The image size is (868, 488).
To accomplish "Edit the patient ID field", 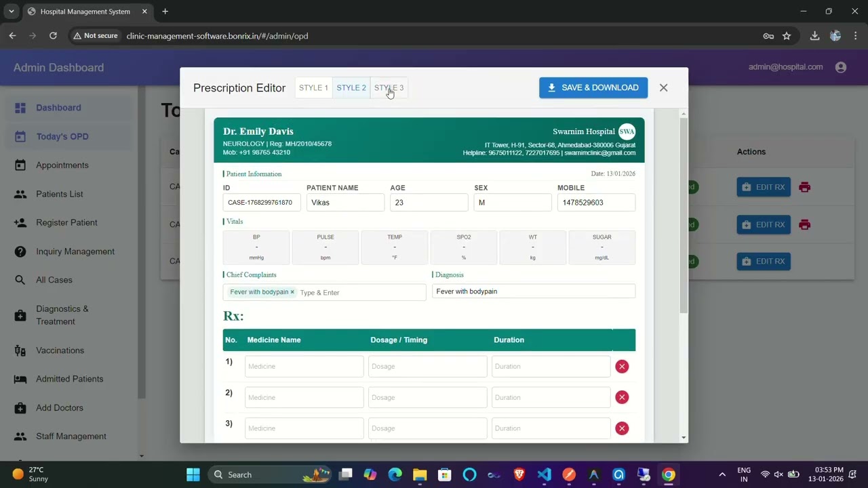I will point(262,203).
